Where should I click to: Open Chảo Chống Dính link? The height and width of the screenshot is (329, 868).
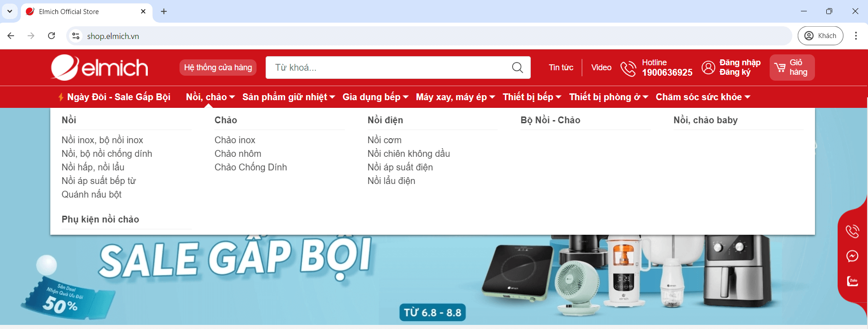[251, 167]
